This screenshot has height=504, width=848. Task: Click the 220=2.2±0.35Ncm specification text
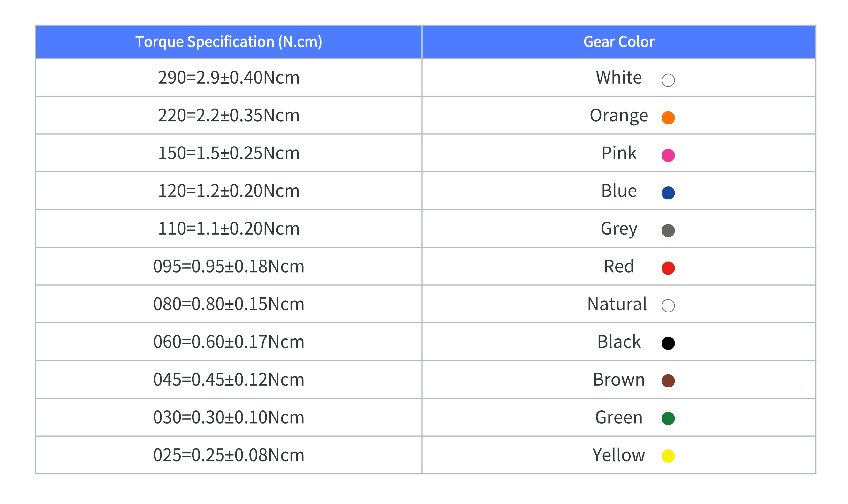(229, 116)
